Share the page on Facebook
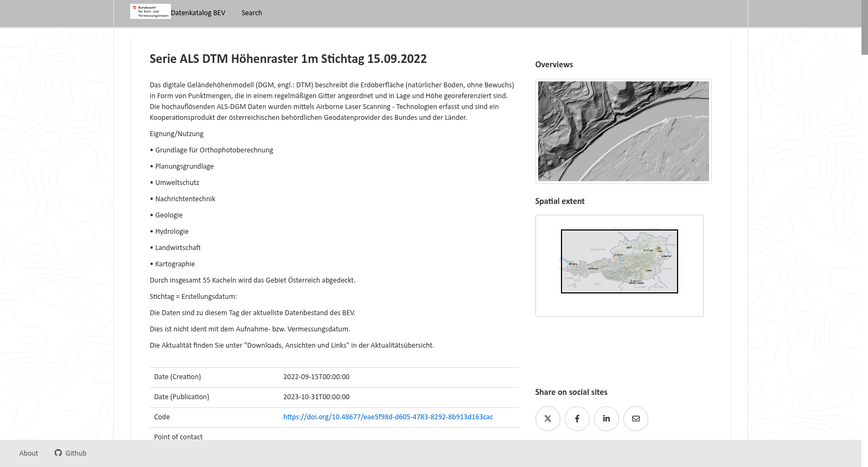Image resolution: width=868 pixels, height=467 pixels. pyautogui.click(x=577, y=419)
